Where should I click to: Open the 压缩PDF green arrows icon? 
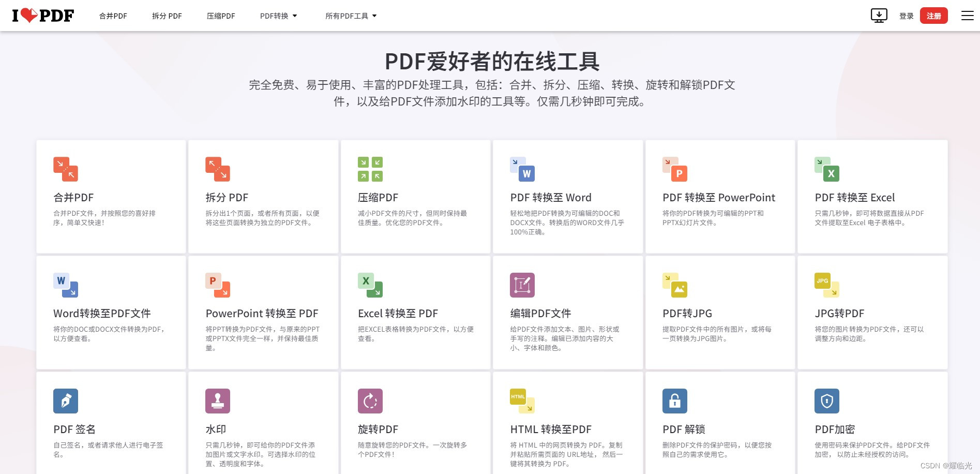(x=370, y=169)
